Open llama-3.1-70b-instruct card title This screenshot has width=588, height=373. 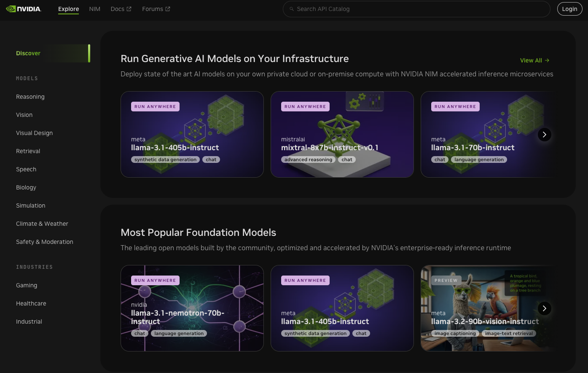point(473,148)
